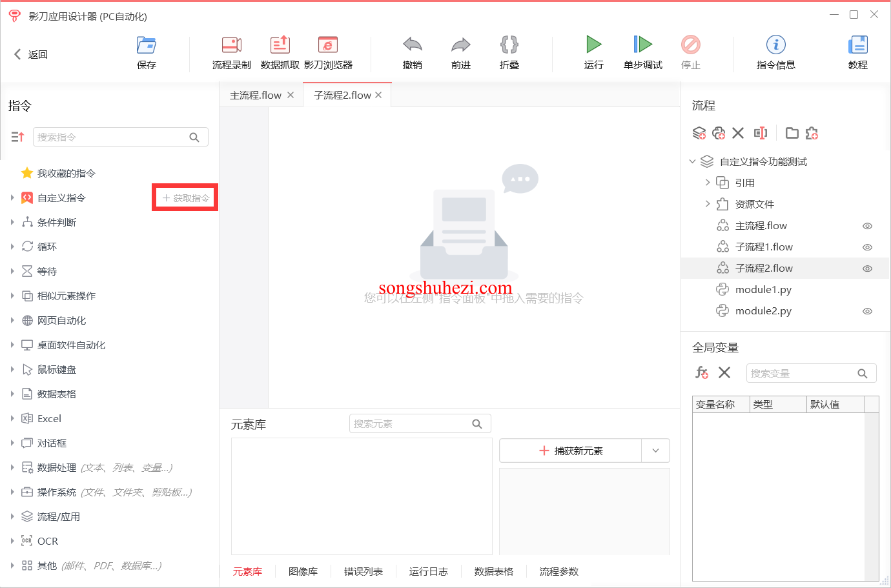Open the 错误列表 tab
Screen dimensions: 891x588
click(x=364, y=571)
